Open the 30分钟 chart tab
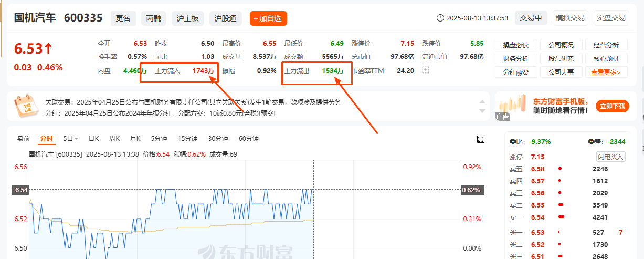Viewport: 644px width, 259px height. (218, 139)
